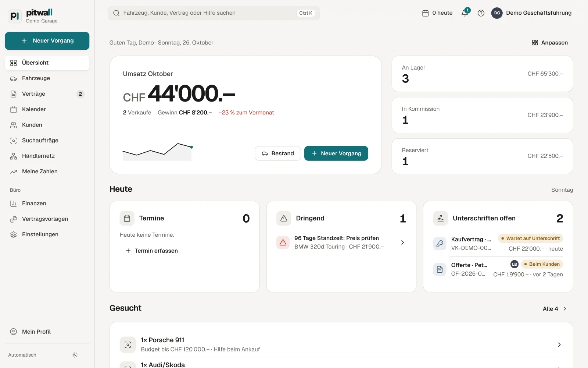Click the sidebar Neuer Vorgang button
Viewport: 588px width, 368px height.
click(x=47, y=41)
